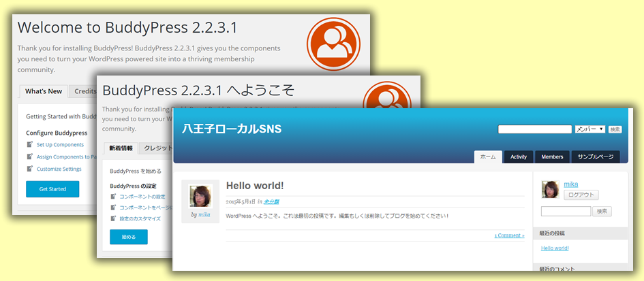This screenshot has height=281, width=644.
Task: Open the Members navigation tab
Action: point(552,156)
